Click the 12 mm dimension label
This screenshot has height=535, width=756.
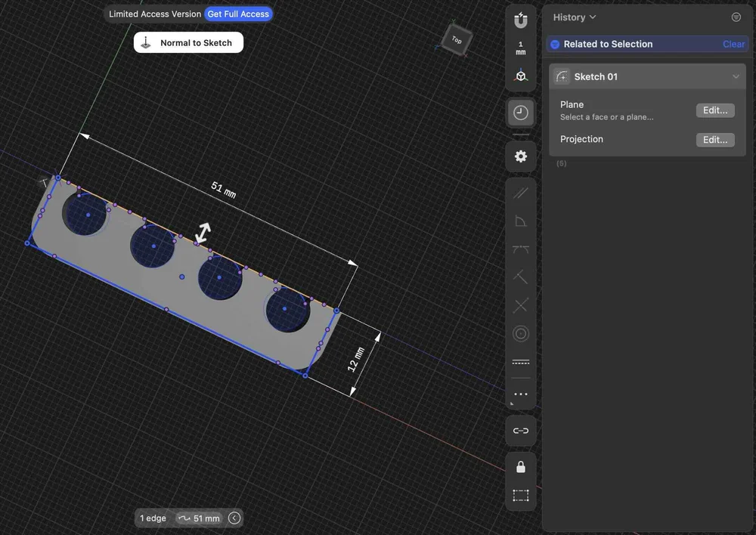click(356, 360)
